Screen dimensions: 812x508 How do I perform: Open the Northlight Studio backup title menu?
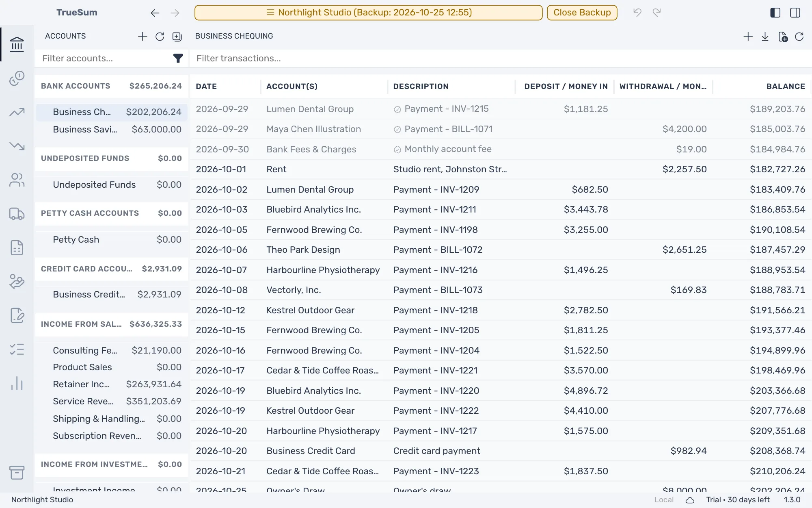pyautogui.click(x=368, y=13)
